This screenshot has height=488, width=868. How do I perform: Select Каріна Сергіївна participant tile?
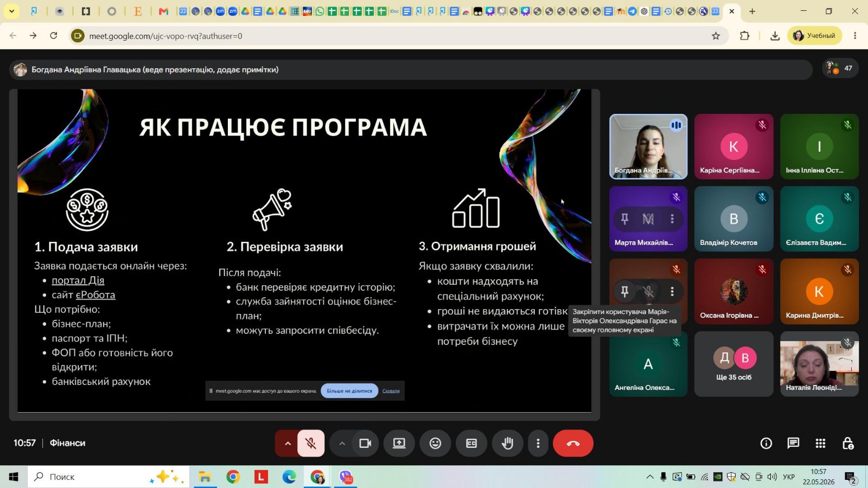pyautogui.click(x=733, y=146)
